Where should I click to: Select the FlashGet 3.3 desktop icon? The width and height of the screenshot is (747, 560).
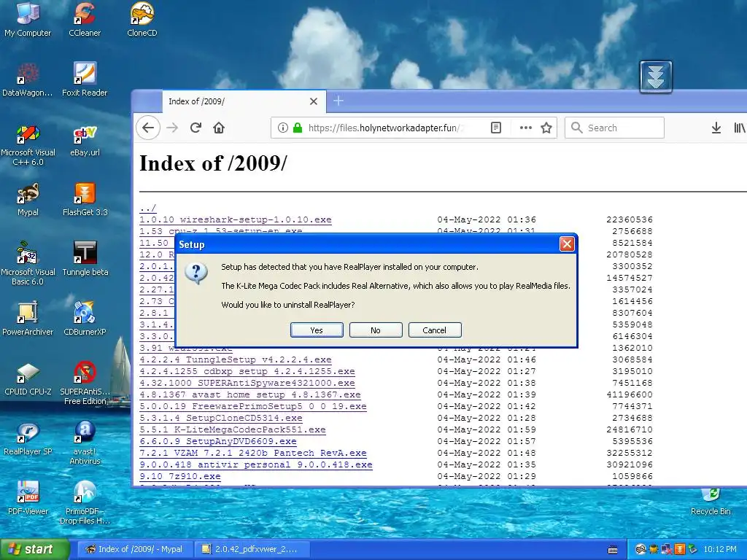click(85, 200)
